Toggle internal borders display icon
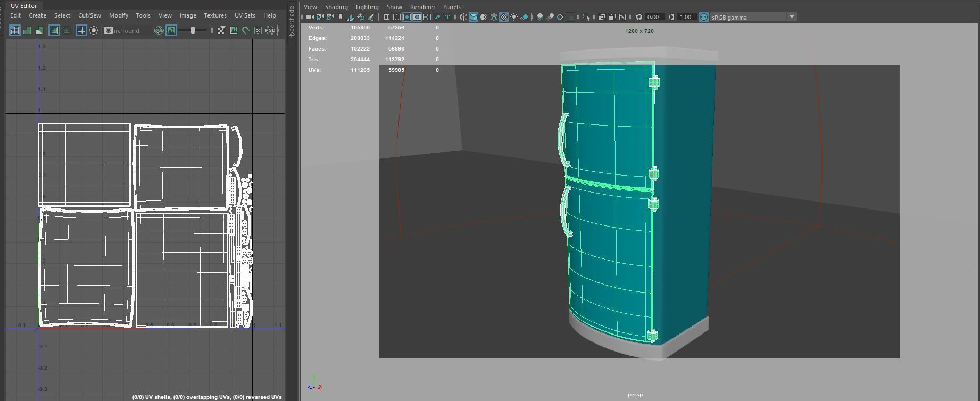 click(66, 30)
